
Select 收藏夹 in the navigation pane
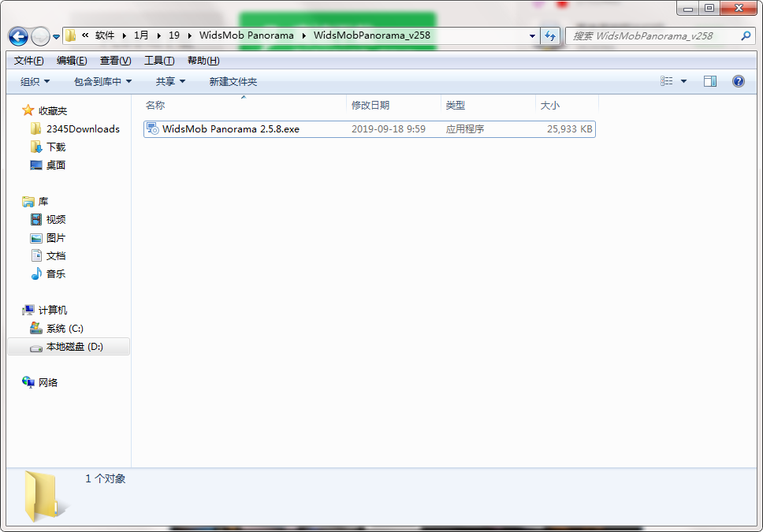(x=53, y=111)
